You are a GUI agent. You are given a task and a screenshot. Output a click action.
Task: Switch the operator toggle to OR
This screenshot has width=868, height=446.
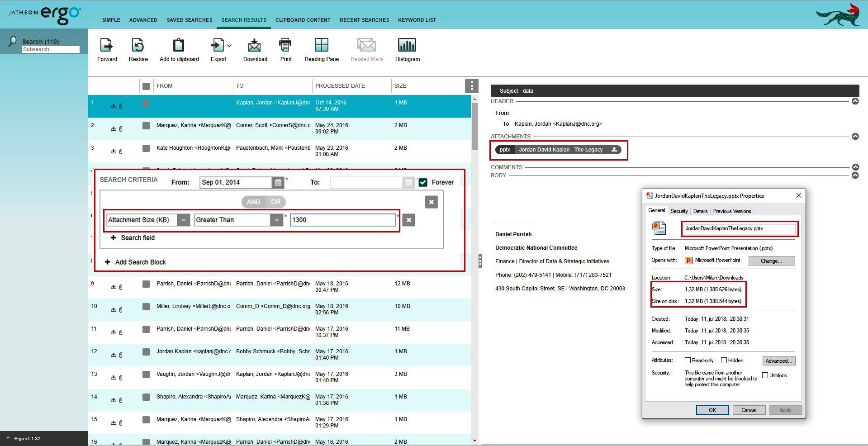[275, 202]
